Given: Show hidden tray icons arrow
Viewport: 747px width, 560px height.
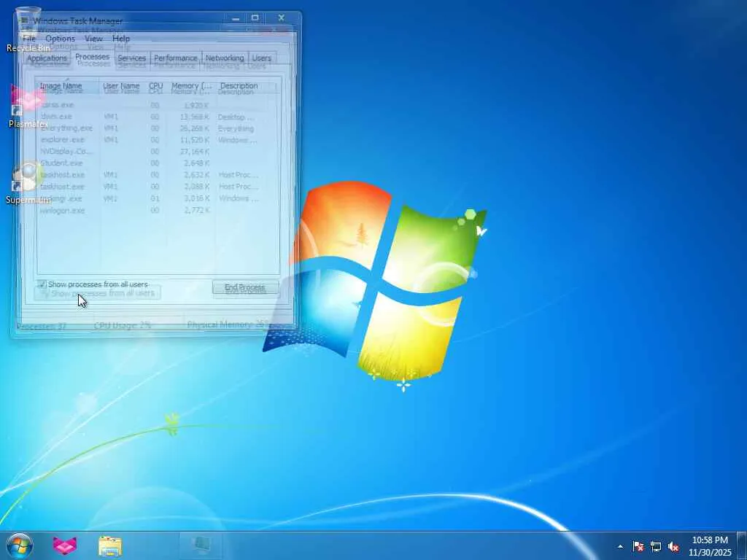Looking at the screenshot, I should pos(620,547).
